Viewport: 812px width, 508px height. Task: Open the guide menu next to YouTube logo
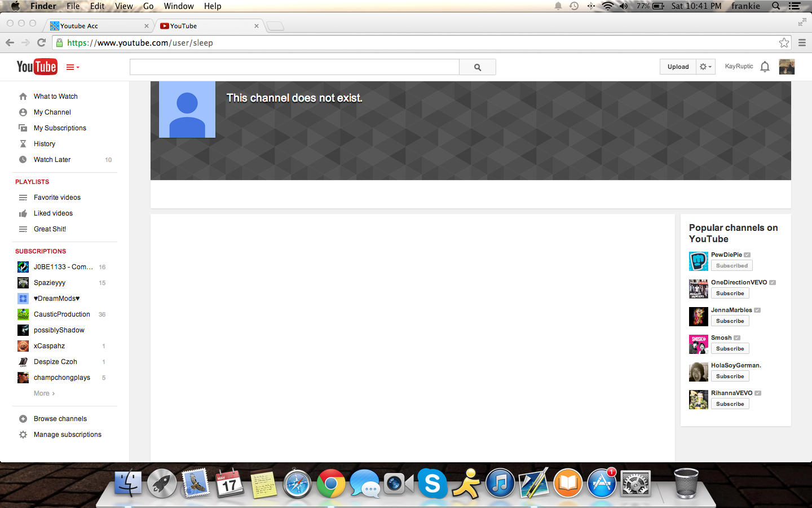click(73, 67)
